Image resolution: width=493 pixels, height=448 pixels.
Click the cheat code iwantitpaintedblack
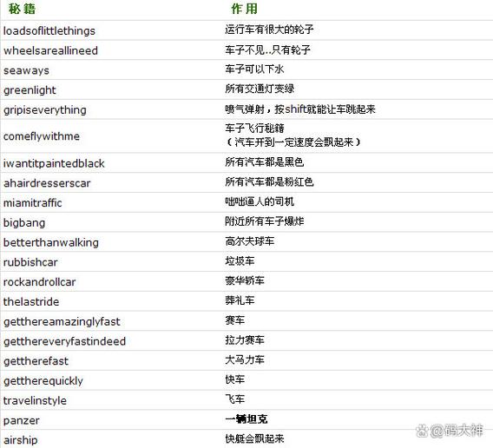(x=54, y=163)
